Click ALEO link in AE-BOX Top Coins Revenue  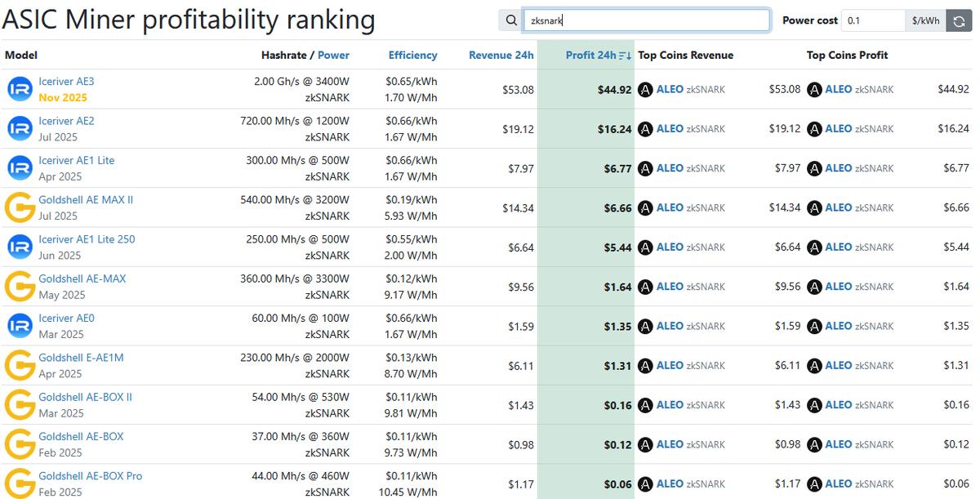(x=670, y=444)
